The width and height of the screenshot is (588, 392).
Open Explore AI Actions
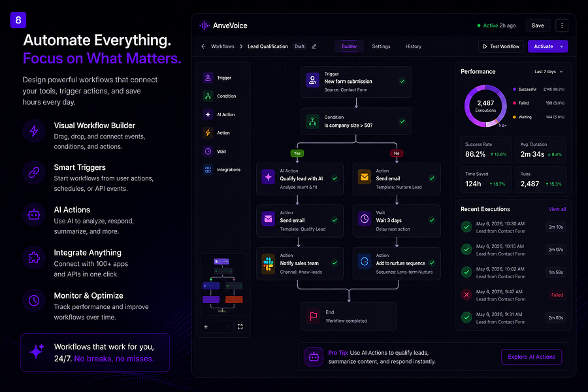pyautogui.click(x=531, y=357)
